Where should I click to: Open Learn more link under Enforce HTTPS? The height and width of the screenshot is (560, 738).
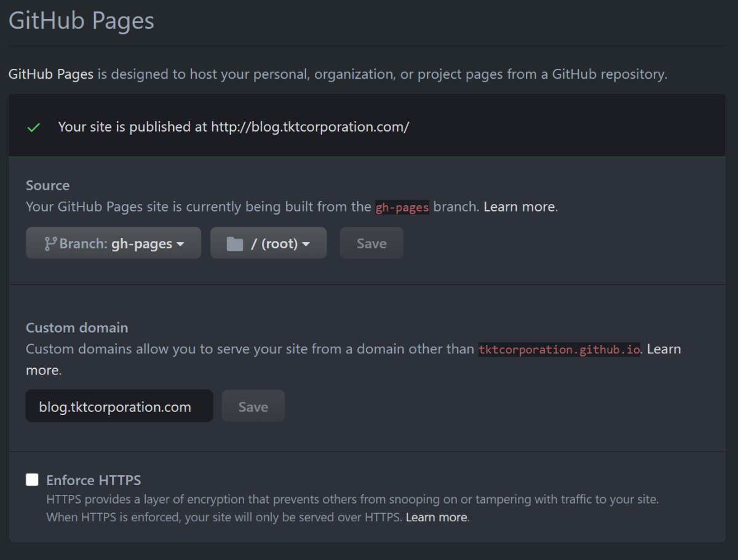coord(436,518)
